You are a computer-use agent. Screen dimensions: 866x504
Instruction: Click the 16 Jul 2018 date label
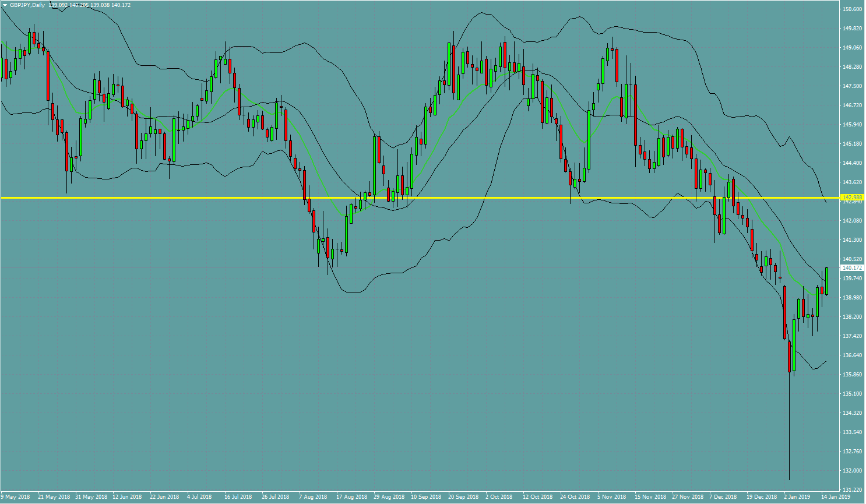tap(238, 497)
